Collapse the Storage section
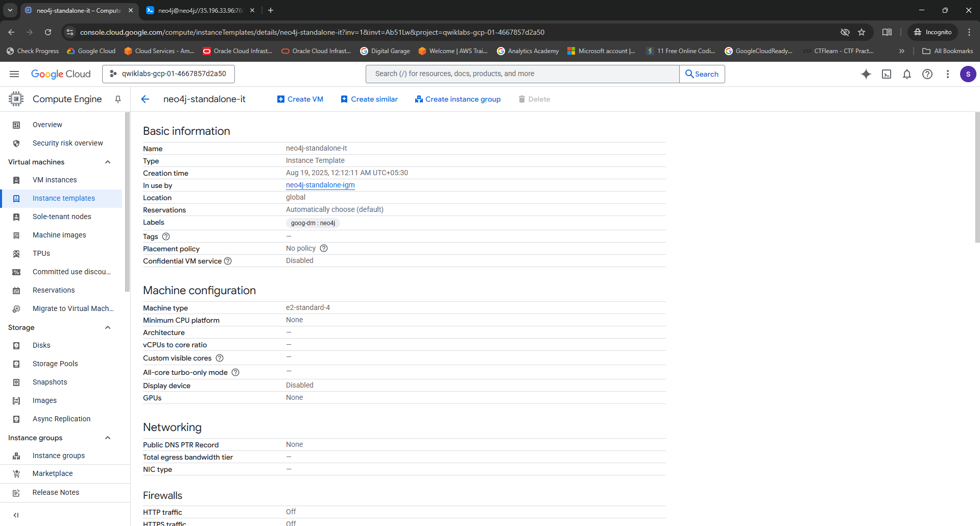Image resolution: width=980 pixels, height=526 pixels. tap(108, 327)
